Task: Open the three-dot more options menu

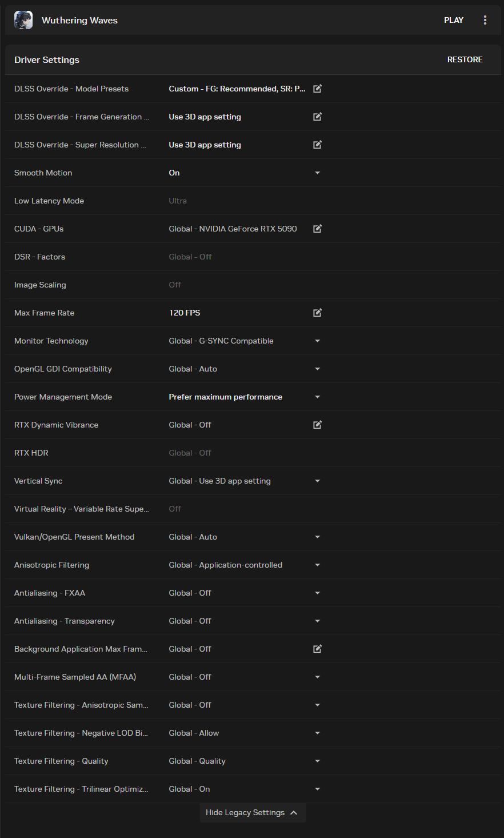Action: click(x=485, y=20)
